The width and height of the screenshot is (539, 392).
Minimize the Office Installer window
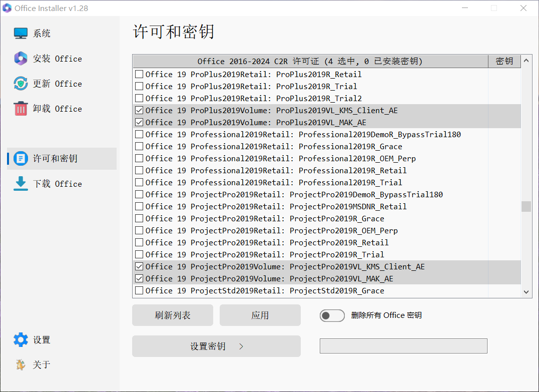(465, 8)
